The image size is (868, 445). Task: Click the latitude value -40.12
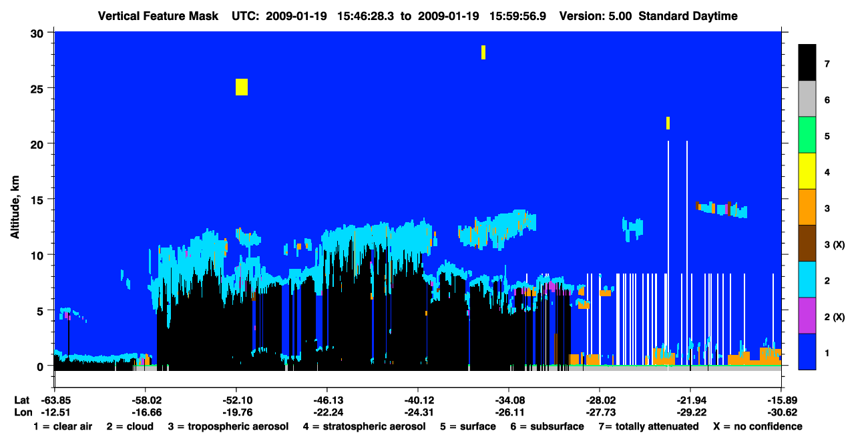pyautogui.click(x=418, y=400)
